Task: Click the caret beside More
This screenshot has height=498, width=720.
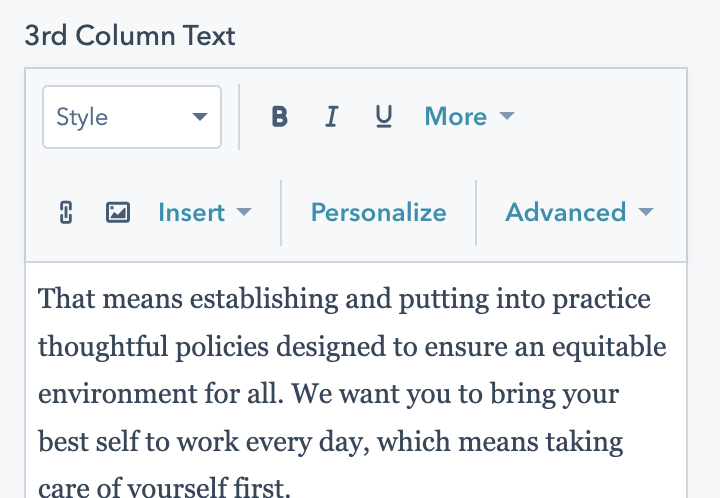Action: click(506, 117)
